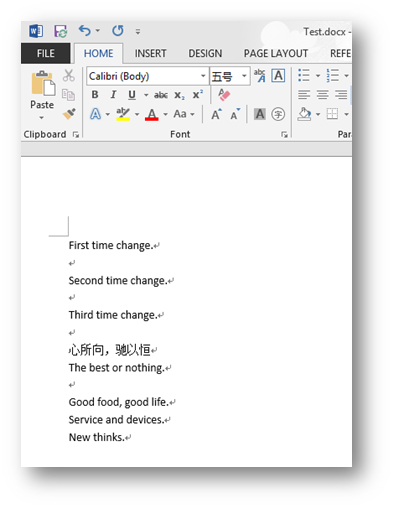Click the Numbering list icon
The width and height of the screenshot is (394, 509).
click(x=333, y=76)
